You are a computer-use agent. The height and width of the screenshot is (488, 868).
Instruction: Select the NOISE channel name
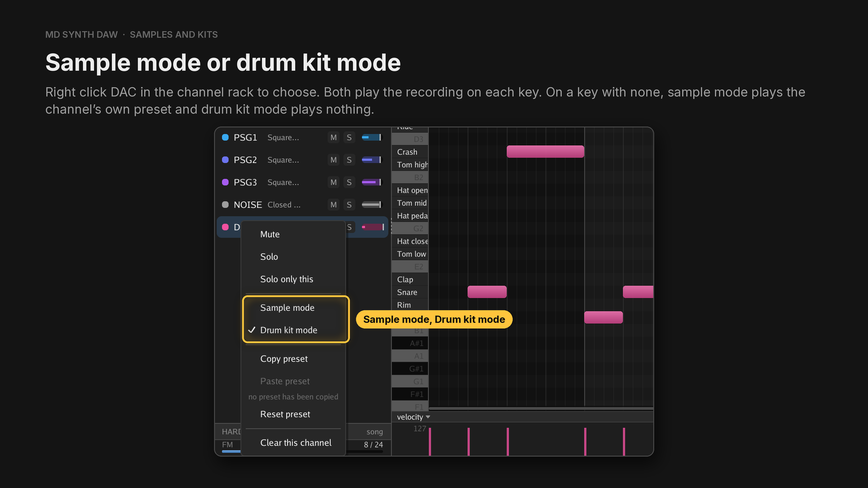[x=248, y=205]
